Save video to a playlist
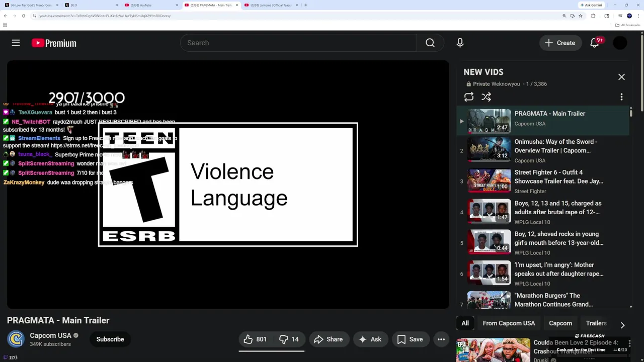Image resolution: width=644 pixels, height=362 pixels. tap(410, 339)
